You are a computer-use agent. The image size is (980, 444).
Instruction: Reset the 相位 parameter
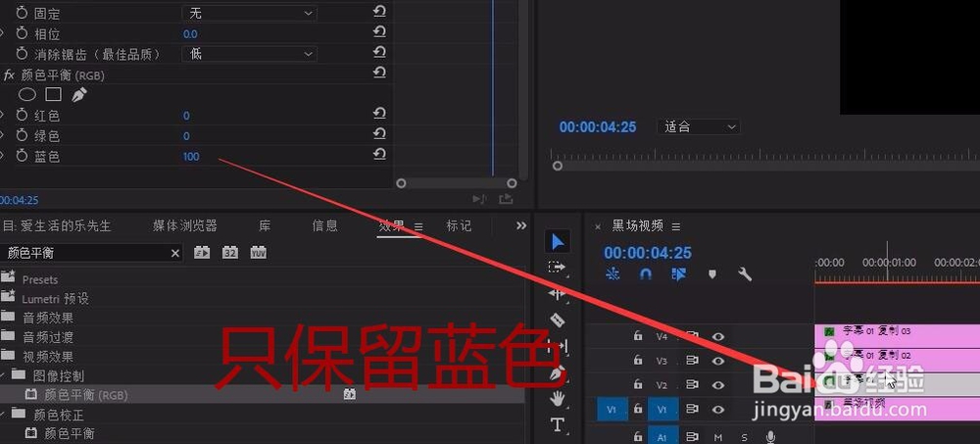tap(379, 32)
